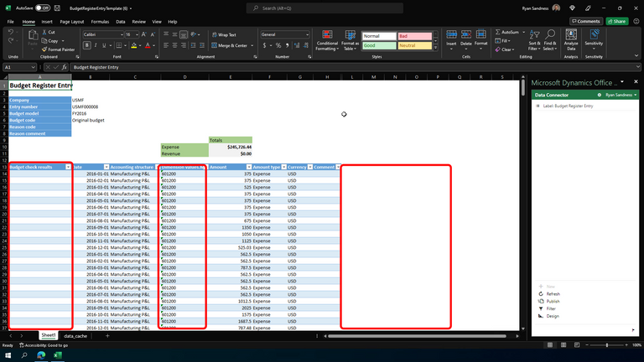
Task: Click the Undo arrow icon
Action: (11, 32)
